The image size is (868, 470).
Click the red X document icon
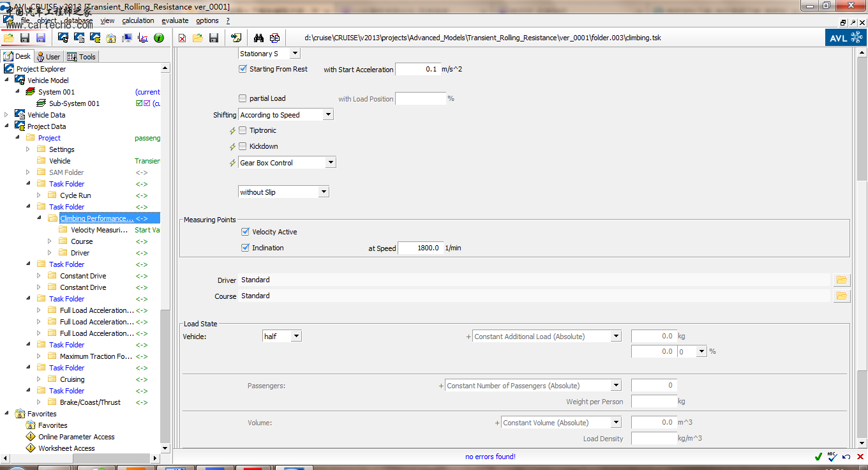point(183,38)
